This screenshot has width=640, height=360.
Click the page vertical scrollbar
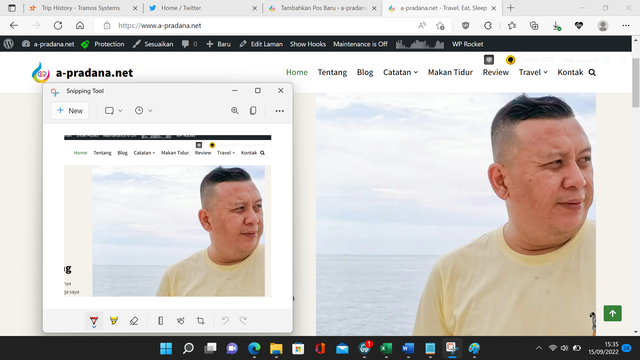[x=636, y=82]
